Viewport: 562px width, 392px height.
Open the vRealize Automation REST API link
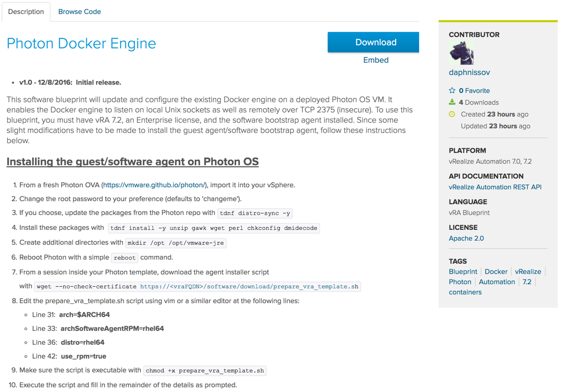pos(495,187)
